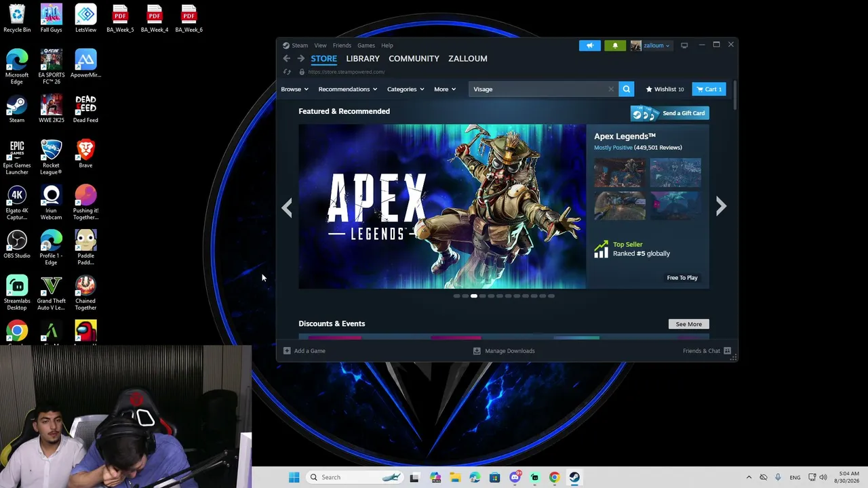
Task: Click the store search magnifier button
Action: click(x=627, y=89)
